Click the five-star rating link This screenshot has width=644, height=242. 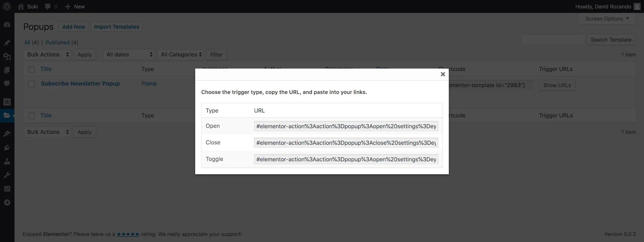128,234
